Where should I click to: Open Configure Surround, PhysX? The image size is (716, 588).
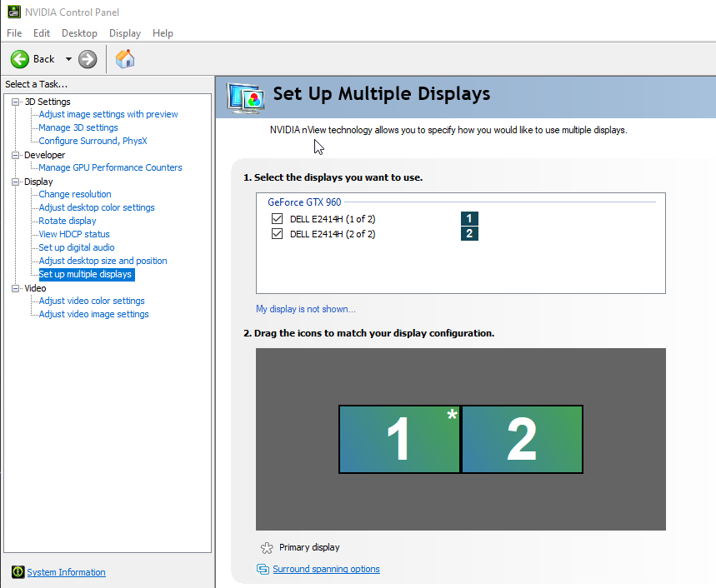tap(93, 141)
